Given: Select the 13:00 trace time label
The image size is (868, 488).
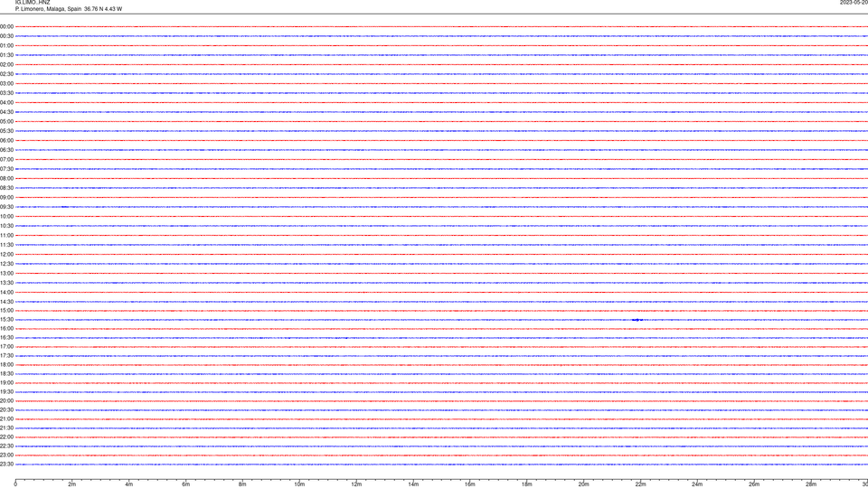Looking at the screenshot, I should (6, 273).
